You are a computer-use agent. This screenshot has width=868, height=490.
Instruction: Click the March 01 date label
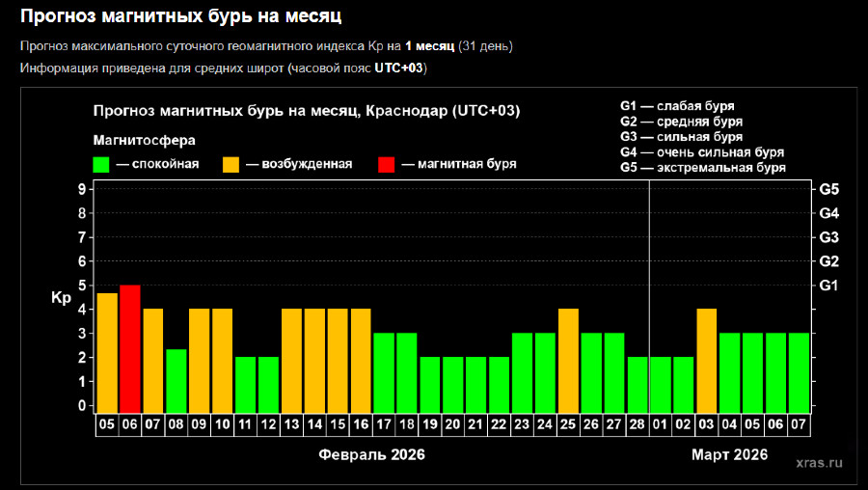click(x=661, y=423)
